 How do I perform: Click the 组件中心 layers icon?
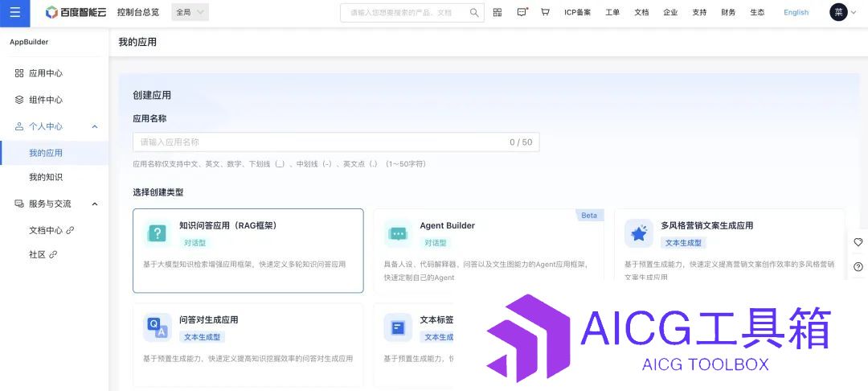(18, 100)
